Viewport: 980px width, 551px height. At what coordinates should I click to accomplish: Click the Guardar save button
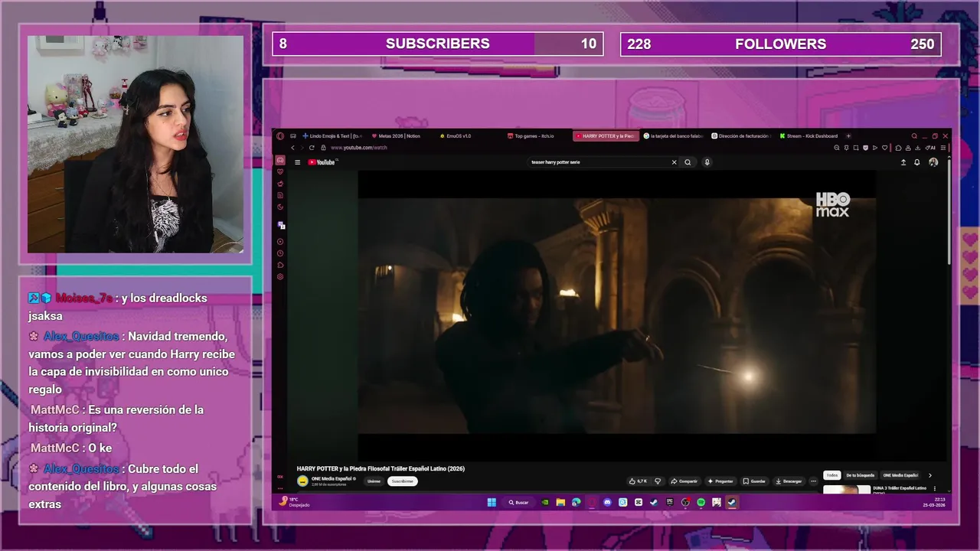754,481
